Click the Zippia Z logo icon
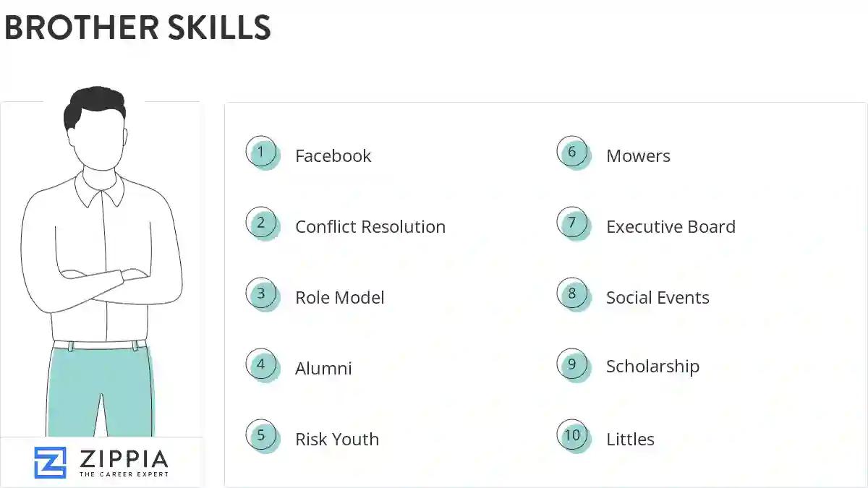The width and height of the screenshot is (868, 488). coord(50,463)
